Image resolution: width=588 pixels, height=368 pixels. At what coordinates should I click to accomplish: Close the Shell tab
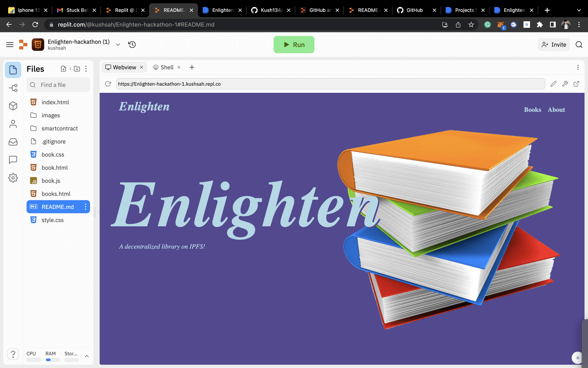(x=179, y=67)
